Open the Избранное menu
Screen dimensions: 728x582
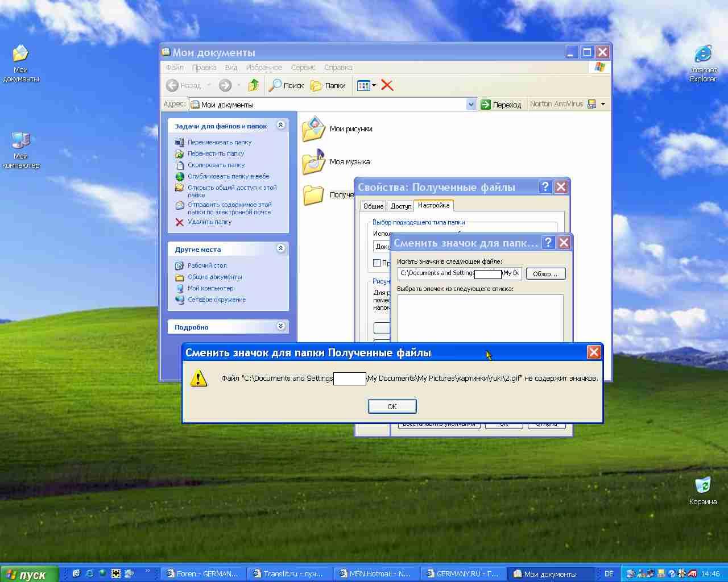click(x=264, y=67)
